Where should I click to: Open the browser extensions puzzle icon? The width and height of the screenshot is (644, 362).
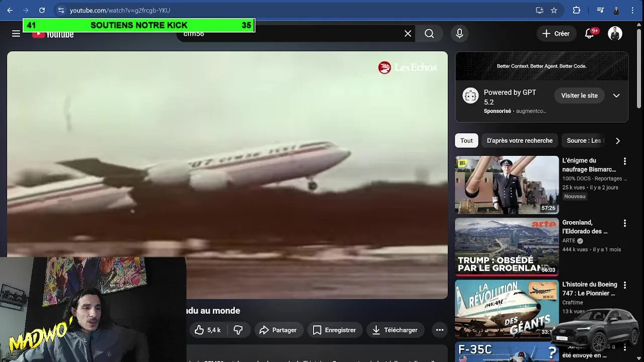pos(577,10)
